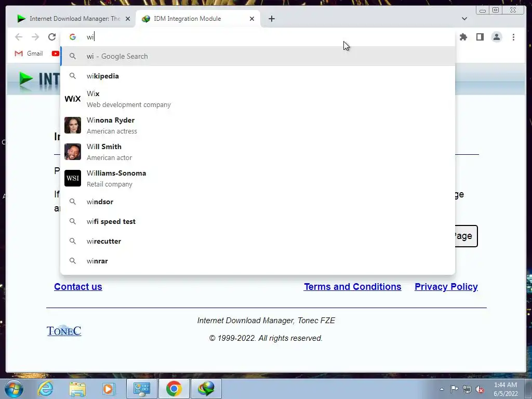The width and height of the screenshot is (532, 399).
Task: Choose the winrar suggestion
Action: pyautogui.click(x=258, y=261)
